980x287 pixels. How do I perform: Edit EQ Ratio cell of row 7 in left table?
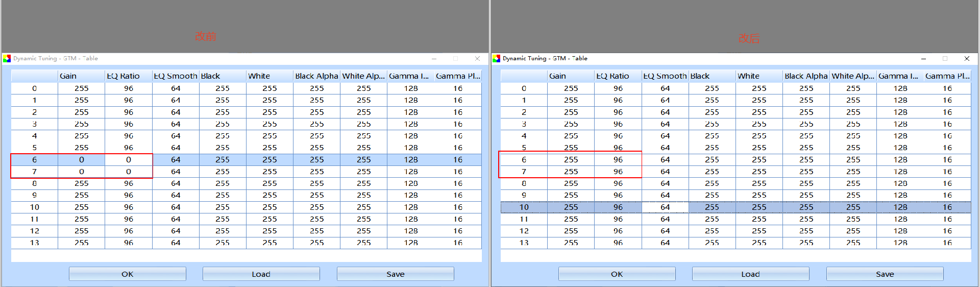129,172
